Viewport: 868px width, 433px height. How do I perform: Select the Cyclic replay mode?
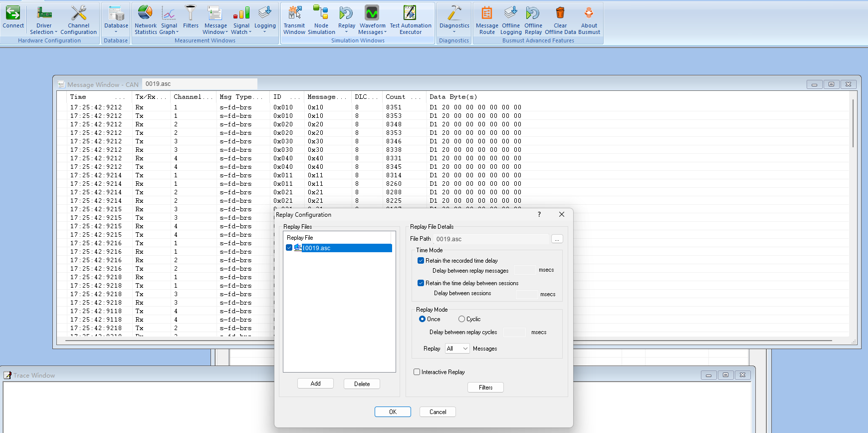click(x=462, y=319)
